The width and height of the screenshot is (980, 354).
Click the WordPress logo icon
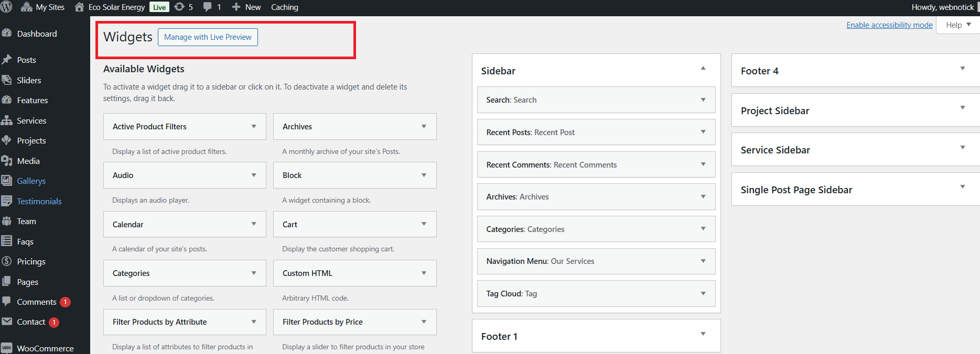(6, 7)
